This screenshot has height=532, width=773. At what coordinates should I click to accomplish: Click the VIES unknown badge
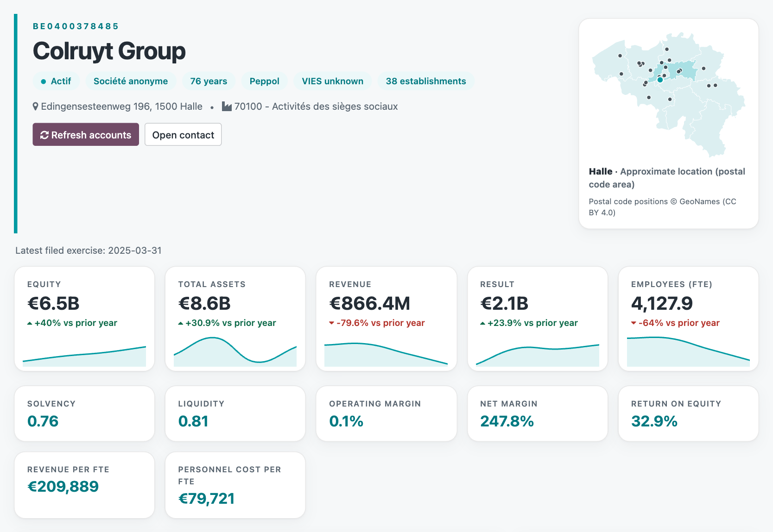pyautogui.click(x=332, y=81)
